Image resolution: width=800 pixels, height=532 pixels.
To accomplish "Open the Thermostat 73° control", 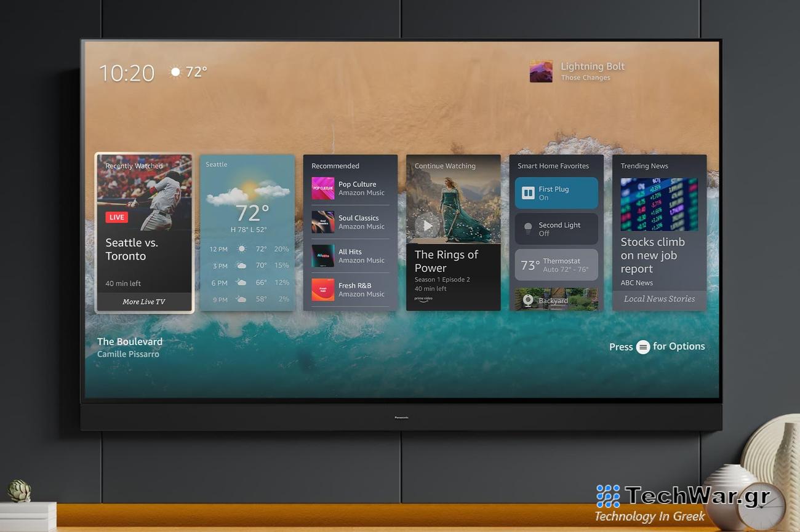I will pos(556,265).
